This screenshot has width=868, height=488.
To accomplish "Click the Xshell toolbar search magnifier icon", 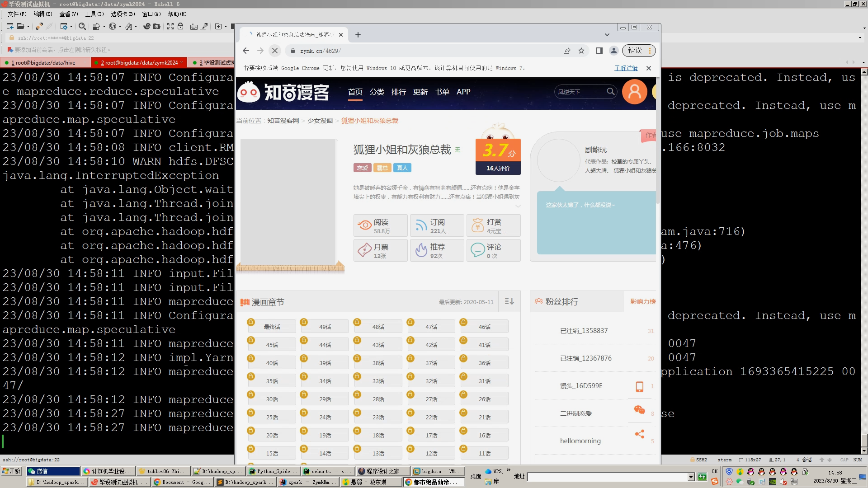I will click(82, 26).
